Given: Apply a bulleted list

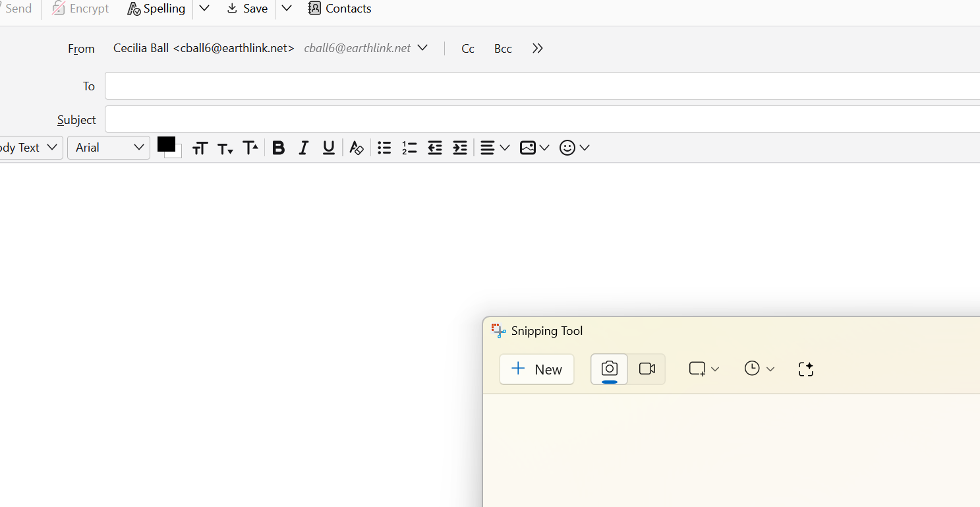Looking at the screenshot, I should click(384, 148).
